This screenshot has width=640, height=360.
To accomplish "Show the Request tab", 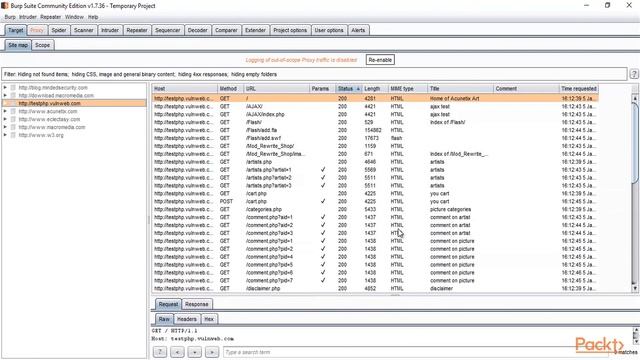I will click(x=168, y=304).
